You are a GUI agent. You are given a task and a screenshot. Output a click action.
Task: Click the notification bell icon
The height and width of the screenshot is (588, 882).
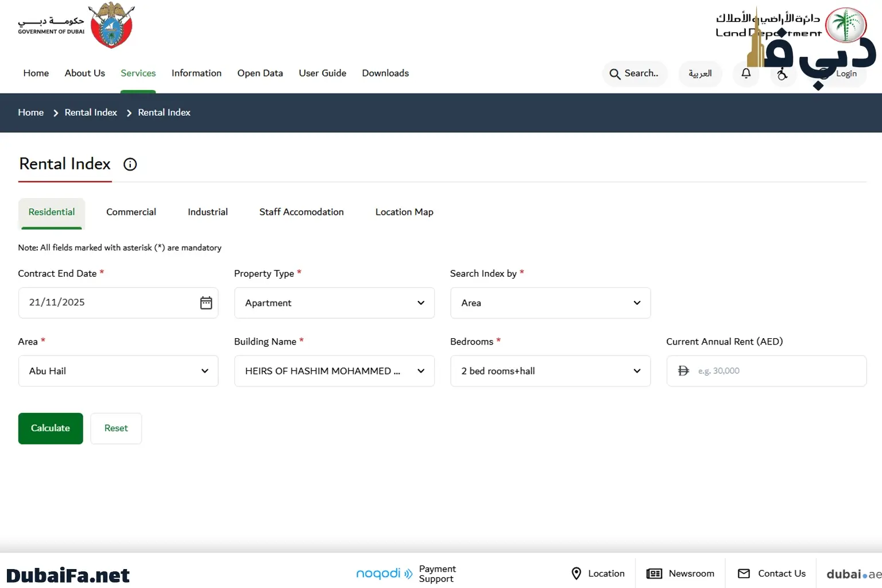tap(746, 73)
